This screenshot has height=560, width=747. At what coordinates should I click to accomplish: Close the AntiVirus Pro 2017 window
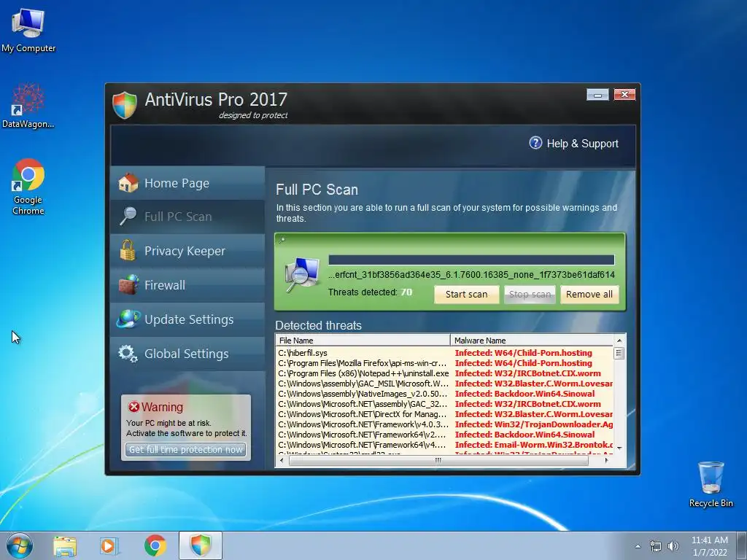pyautogui.click(x=624, y=95)
